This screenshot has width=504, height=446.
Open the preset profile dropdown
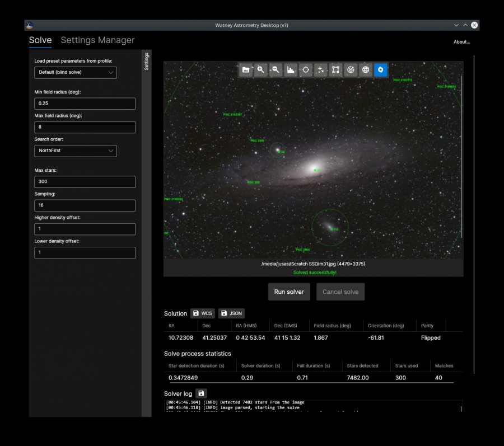click(x=75, y=72)
